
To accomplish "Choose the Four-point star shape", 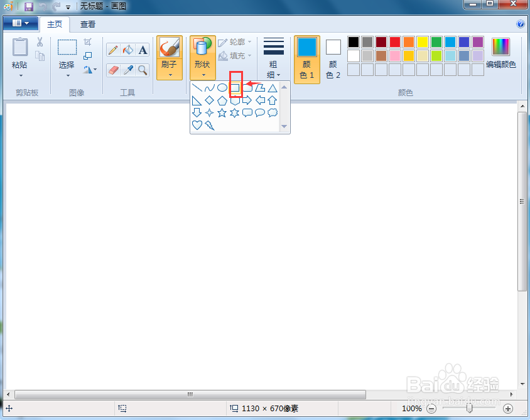I will coord(209,112).
